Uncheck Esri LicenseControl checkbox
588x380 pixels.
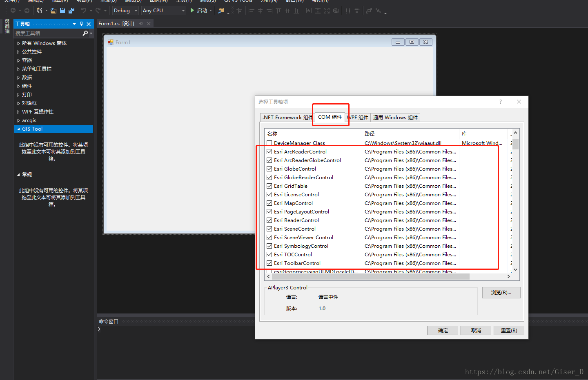[x=269, y=195]
